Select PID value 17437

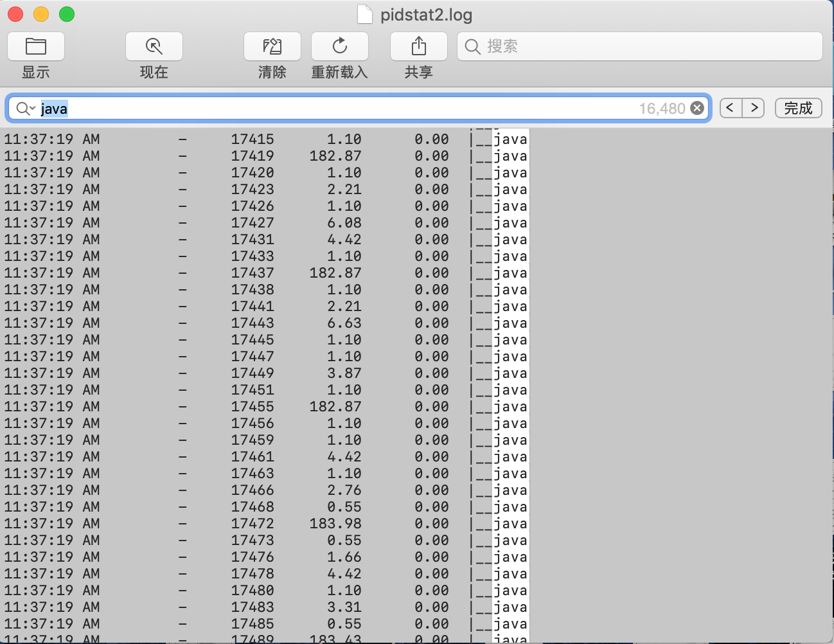click(253, 273)
